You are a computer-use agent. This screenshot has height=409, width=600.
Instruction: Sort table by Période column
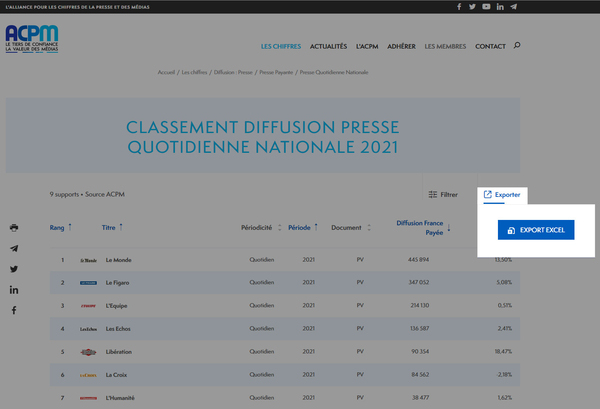[303, 228]
